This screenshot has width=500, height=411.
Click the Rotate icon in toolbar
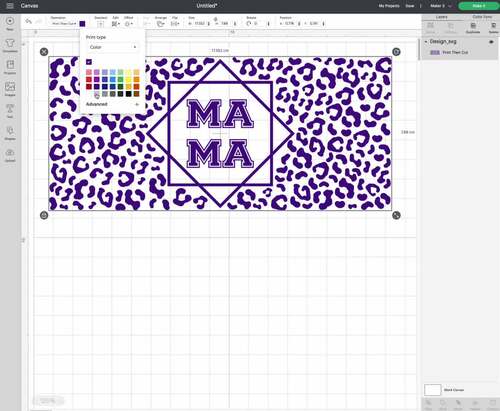249,24
